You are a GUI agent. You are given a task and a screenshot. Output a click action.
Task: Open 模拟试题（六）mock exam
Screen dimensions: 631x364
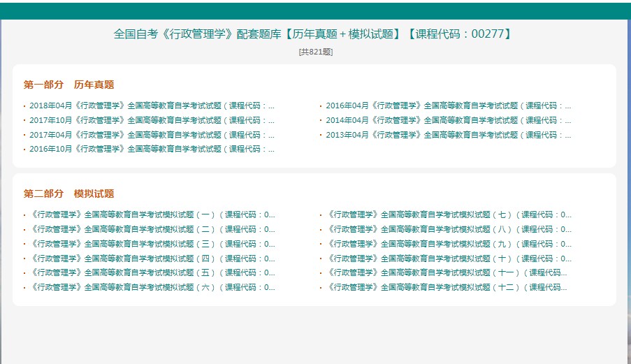click(x=153, y=287)
